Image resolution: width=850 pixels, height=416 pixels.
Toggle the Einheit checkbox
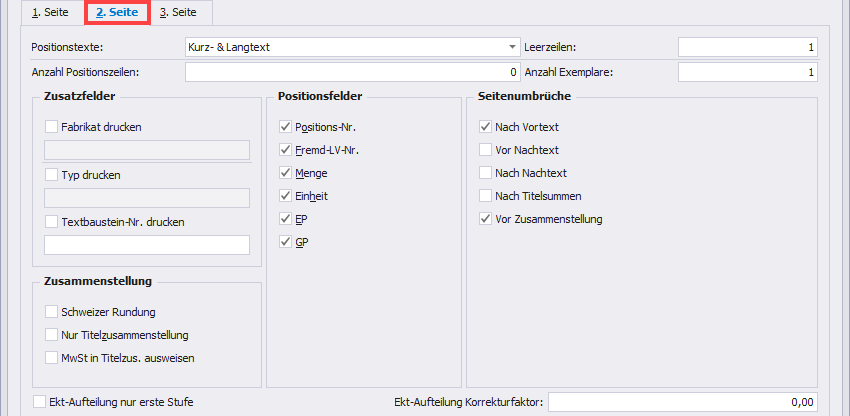[x=287, y=196]
